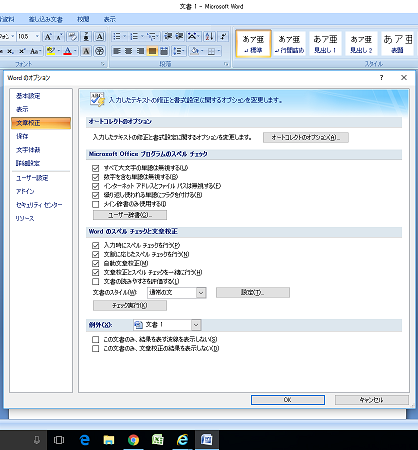
Task: Click the distributed alignment icon
Action: click(x=164, y=51)
